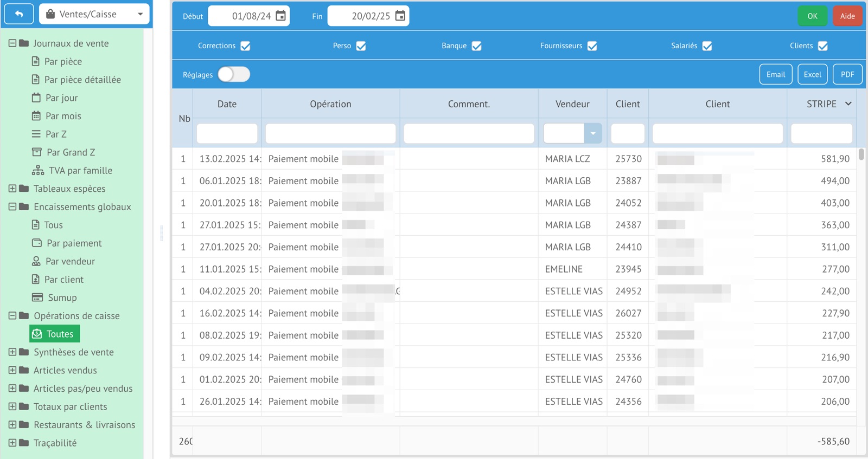This screenshot has height=459, width=868.
Task: Click the Opération filter input field
Action: click(x=330, y=133)
